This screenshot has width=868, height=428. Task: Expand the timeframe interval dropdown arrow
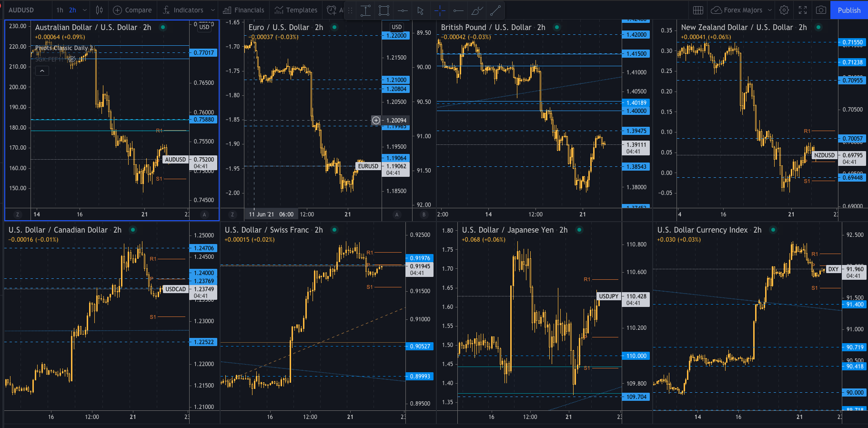click(85, 10)
